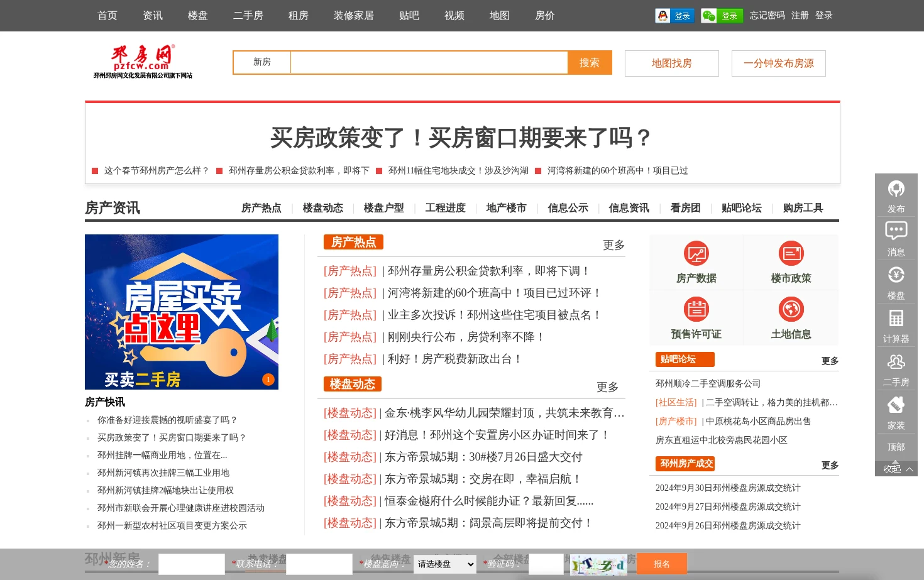Open article 刚刚央行公布，房贷利率不降！
This screenshot has height=580, width=924.
pyautogui.click(x=466, y=337)
